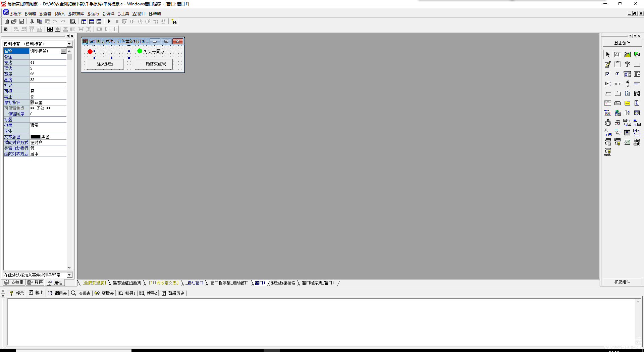Click the 注入游戏 button in form
The image size is (644, 352).
[105, 64]
